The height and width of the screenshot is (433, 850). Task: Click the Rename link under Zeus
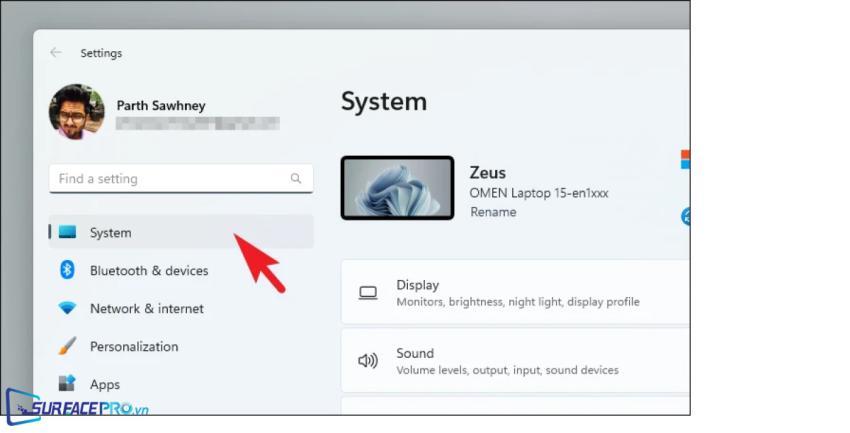pos(493,212)
